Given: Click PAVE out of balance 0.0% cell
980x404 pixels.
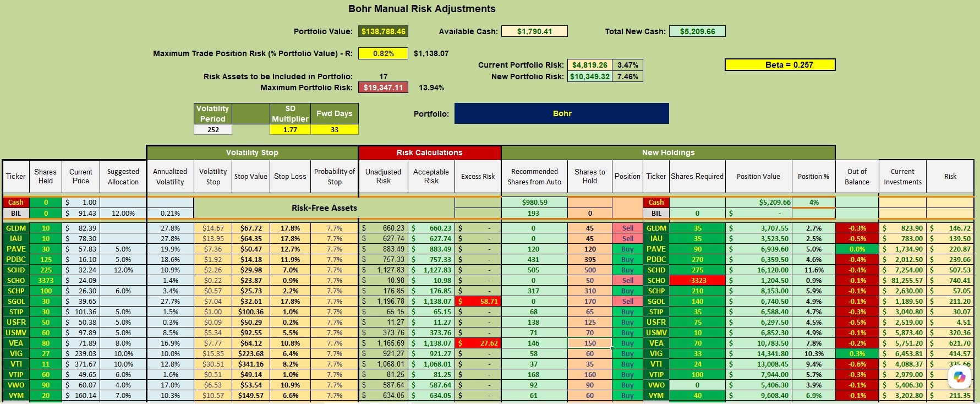Looking at the screenshot, I should (857, 249).
